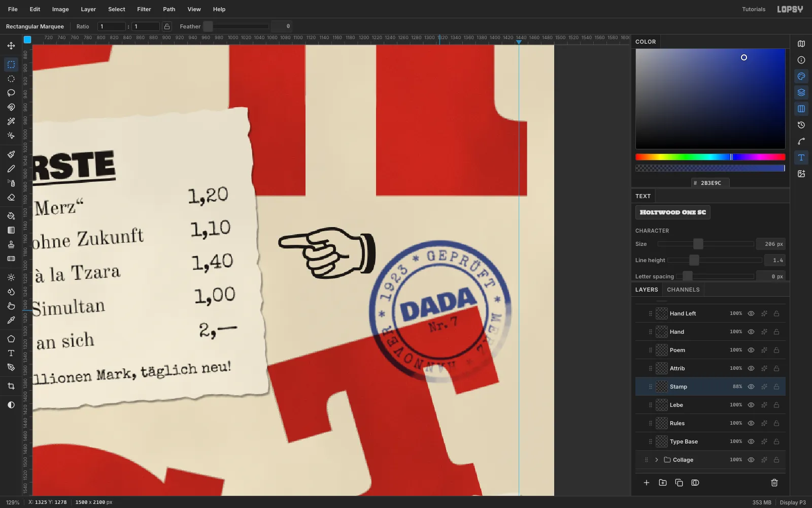Toggle visibility of the Stamp layer

(751, 387)
